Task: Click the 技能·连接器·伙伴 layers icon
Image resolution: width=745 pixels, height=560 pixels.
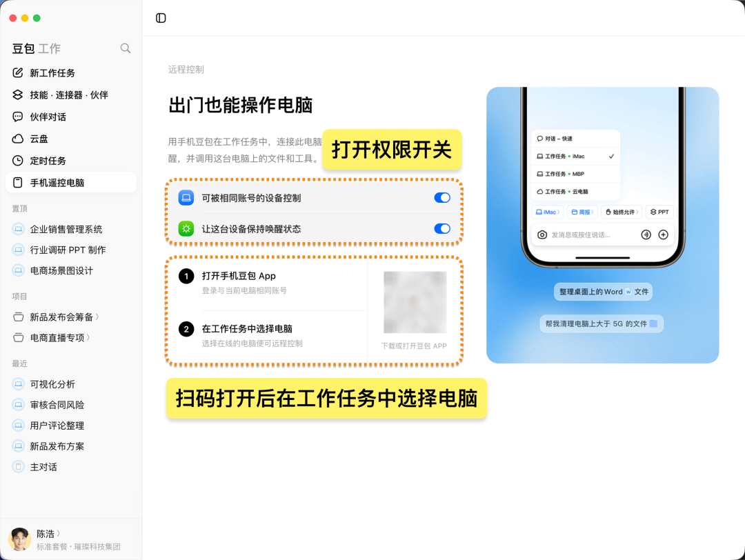Action: tap(17, 95)
